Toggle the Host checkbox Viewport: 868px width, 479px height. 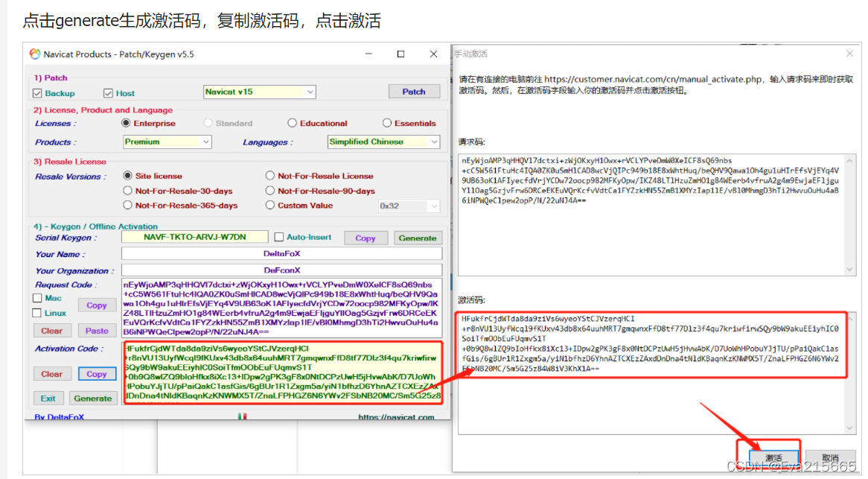pos(108,93)
